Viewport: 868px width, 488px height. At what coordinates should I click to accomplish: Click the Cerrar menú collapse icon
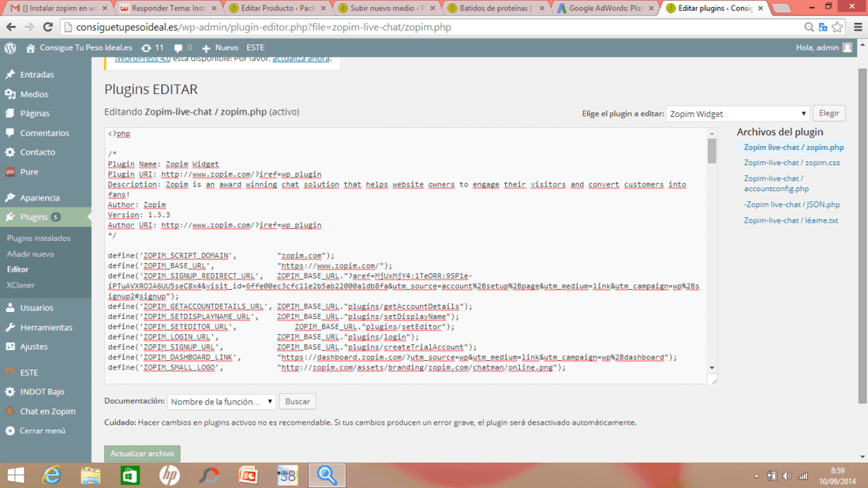pyautogui.click(x=10, y=430)
